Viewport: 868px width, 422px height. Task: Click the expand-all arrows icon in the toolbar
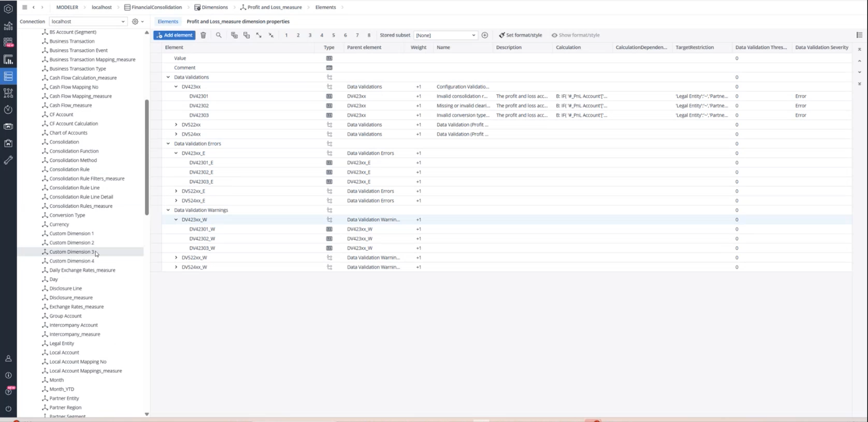click(x=259, y=36)
